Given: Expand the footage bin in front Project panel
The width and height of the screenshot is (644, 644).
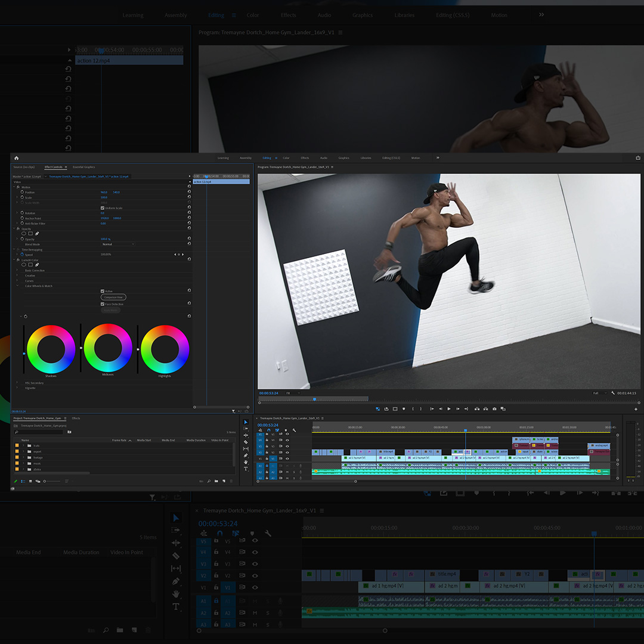Looking at the screenshot, I should coord(23,457).
